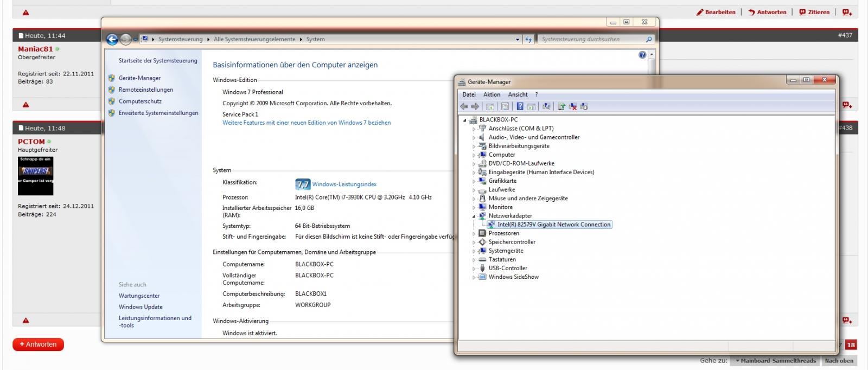Click the BLACKBOX-PC computer icon in tree
Viewport: 868px width, 370px height.
click(x=473, y=120)
